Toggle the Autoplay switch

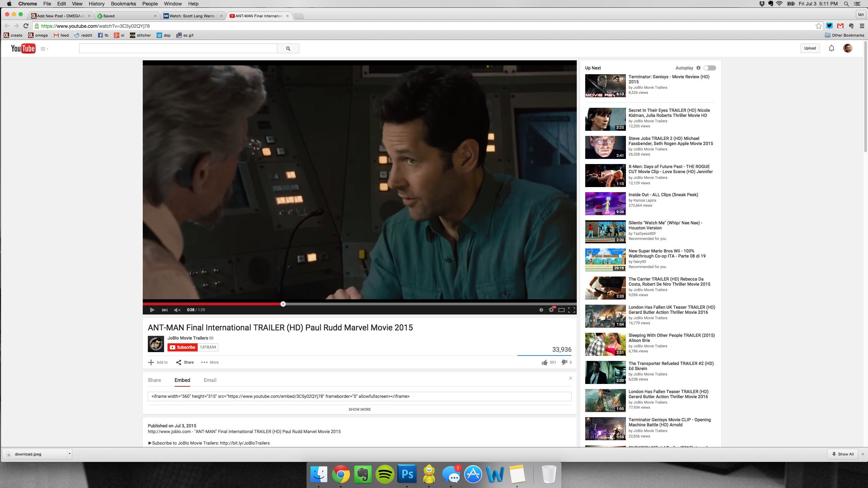[x=710, y=68]
